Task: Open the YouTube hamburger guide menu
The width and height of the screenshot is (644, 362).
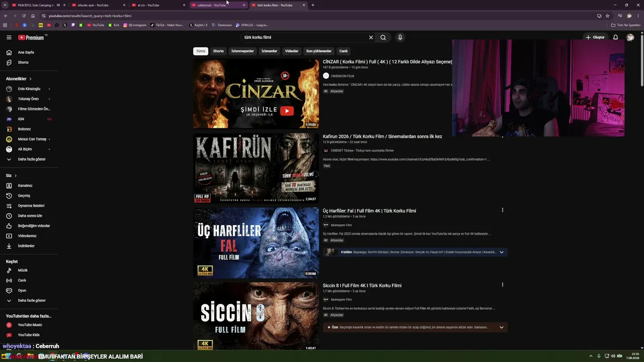Action: pyautogui.click(x=9, y=37)
